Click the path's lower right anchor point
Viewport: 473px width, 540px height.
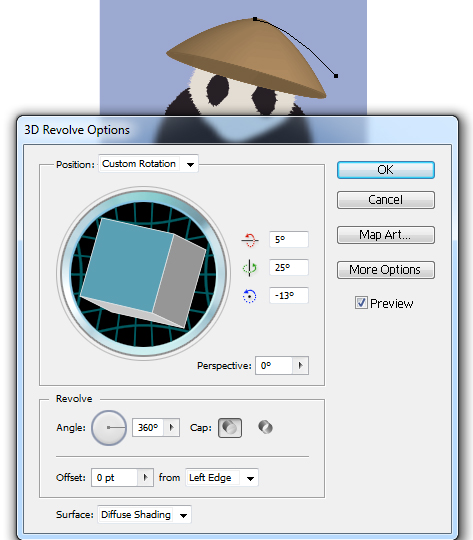336,76
